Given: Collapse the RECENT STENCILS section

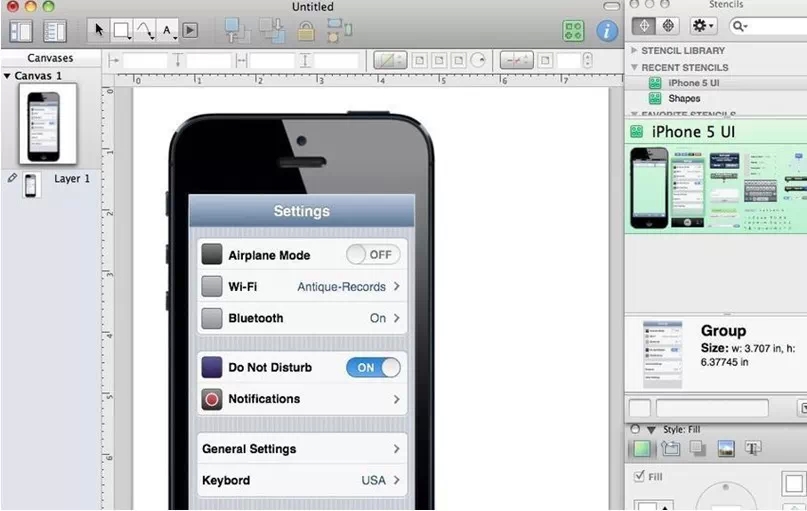Looking at the screenshot, I should 634,67.
